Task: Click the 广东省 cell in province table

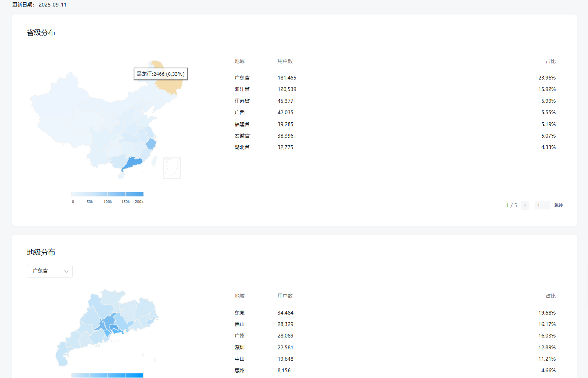Action: [x=242, y=78]
